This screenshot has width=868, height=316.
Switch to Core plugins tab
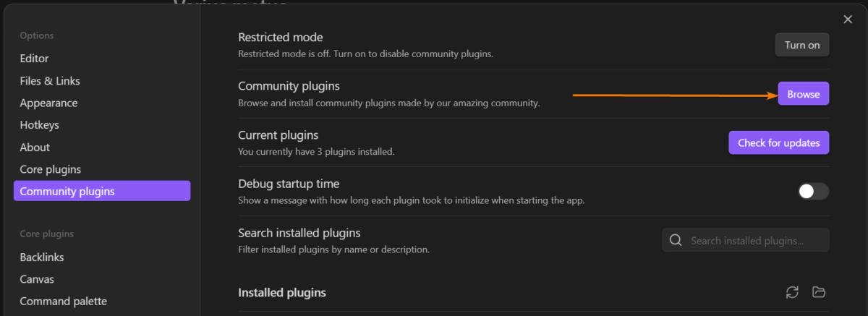[51, 169]
